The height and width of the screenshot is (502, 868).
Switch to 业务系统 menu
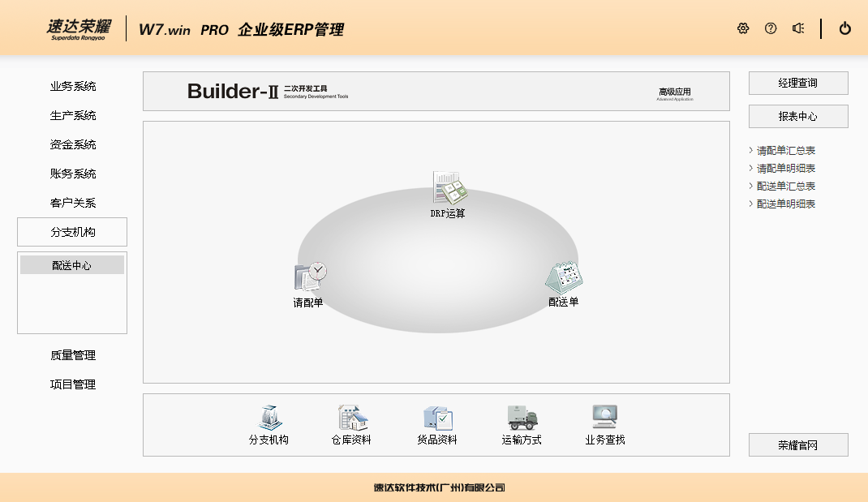[x=73, y=87]
